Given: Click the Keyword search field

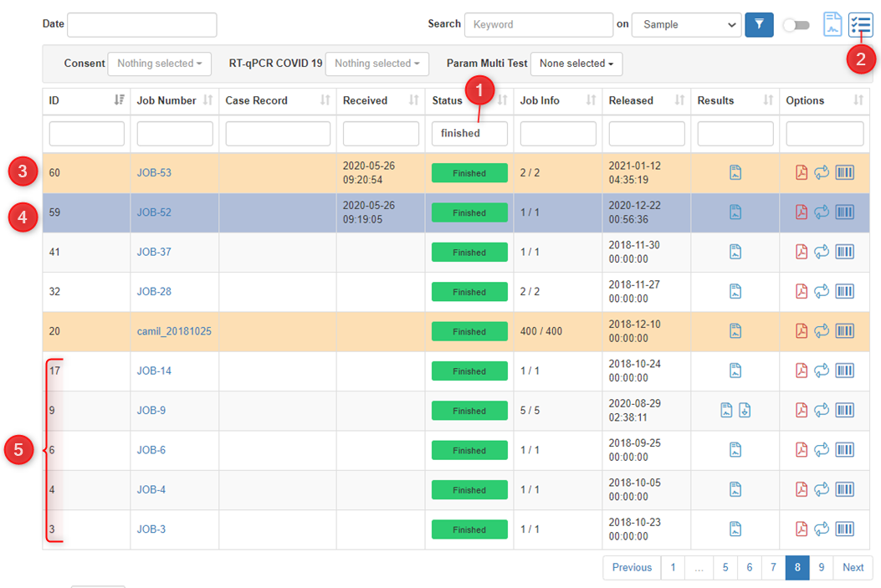Looking at the screenshot, I should point(539,25).
